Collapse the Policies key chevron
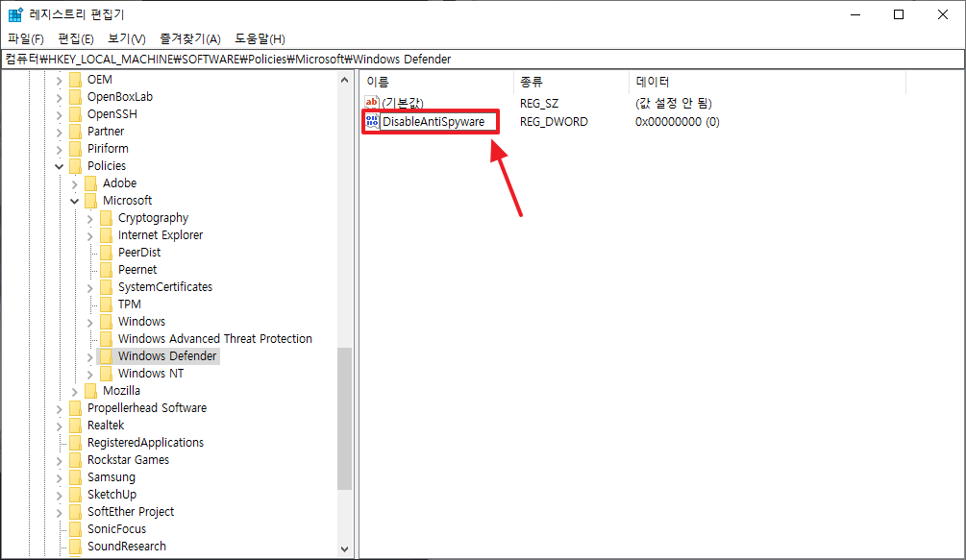Viewport: 966px width, 560px height. [59, 165]
